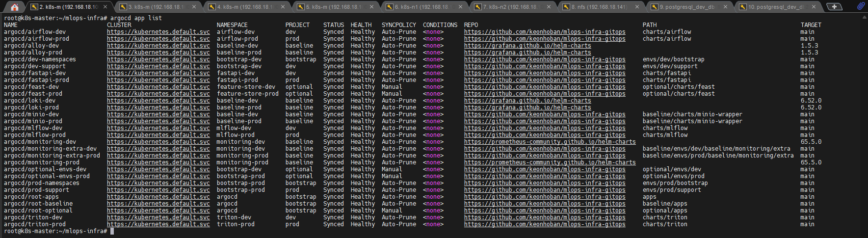This screenshot has height=238, width=868.
Task: Click the key icon on tab 8 nfs
Action: 566,7
